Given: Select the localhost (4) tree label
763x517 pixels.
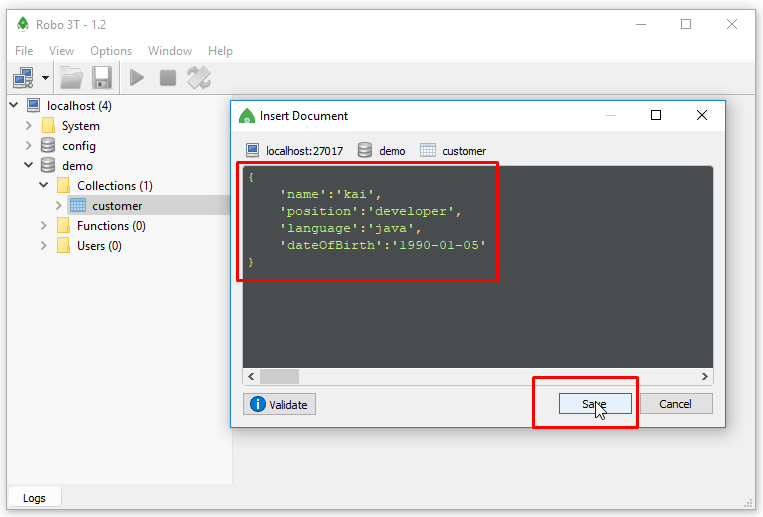Looking at the screenshot, I should (x=79, y=106).
